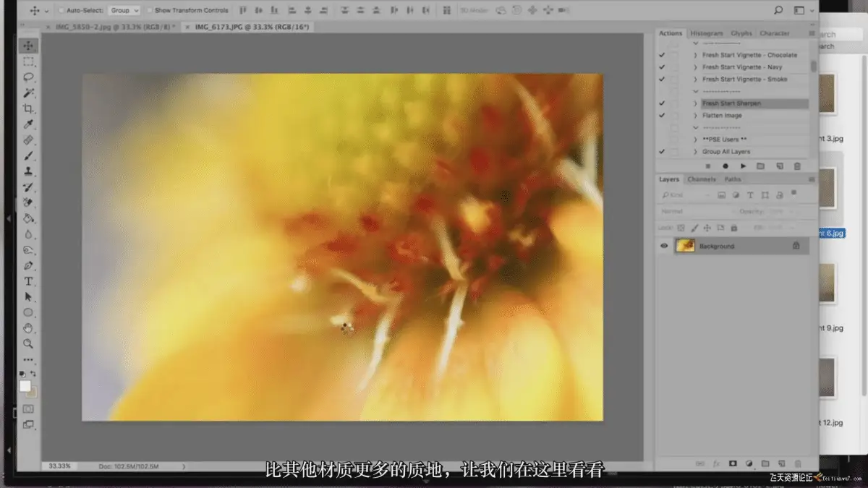Add a layer mask to the layer

pyautogui.click(x=732, y=463)
